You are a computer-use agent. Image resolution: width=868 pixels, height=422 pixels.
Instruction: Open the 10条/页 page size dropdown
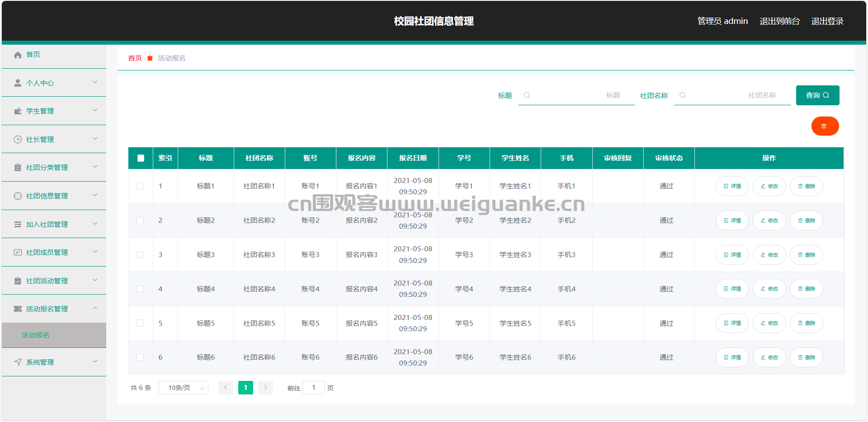point(184,388)
